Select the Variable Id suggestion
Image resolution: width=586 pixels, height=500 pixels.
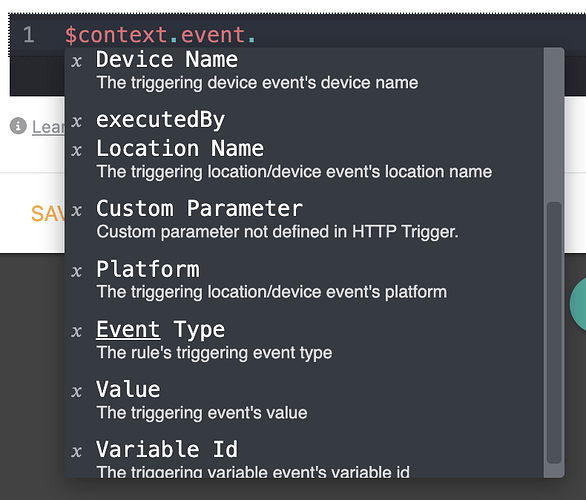pos(304,458)
